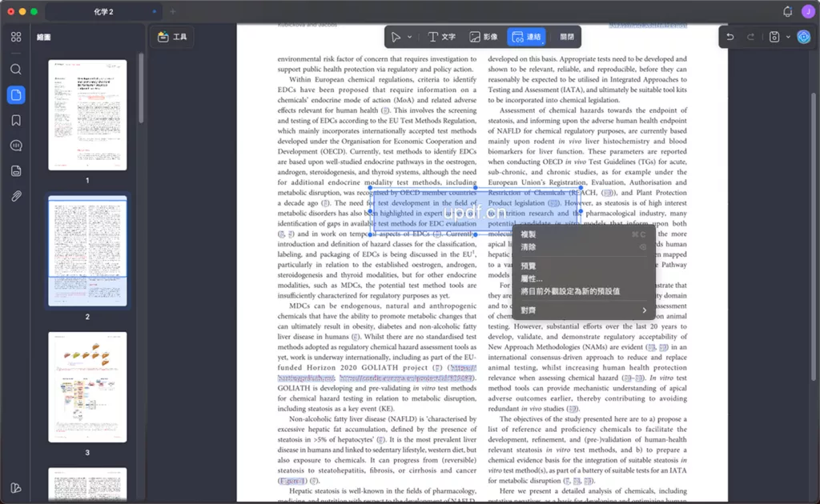This screenshot has width=820, height=504.
Task: Expand the save options dropdown arrow
Action: point(788,37)
